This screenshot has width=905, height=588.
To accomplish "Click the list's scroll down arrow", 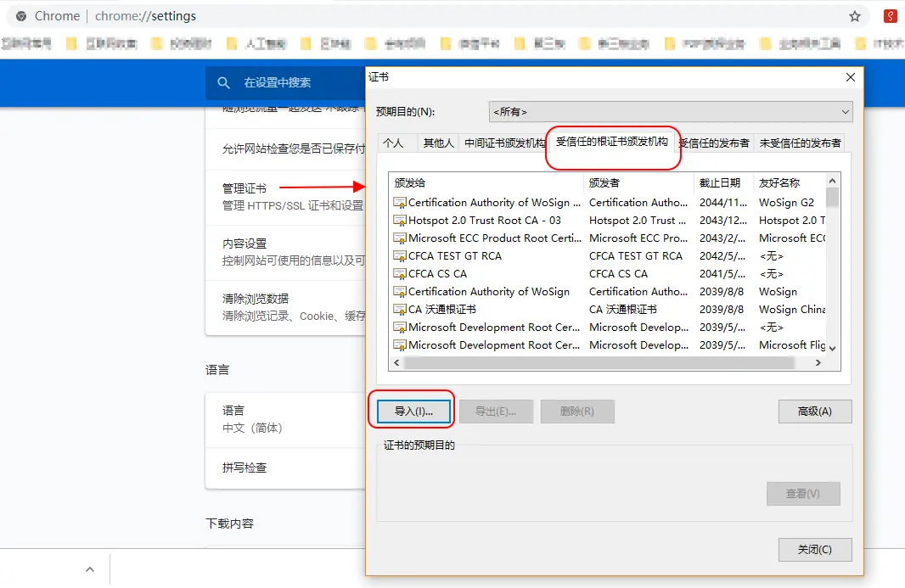I will point(832,349).
